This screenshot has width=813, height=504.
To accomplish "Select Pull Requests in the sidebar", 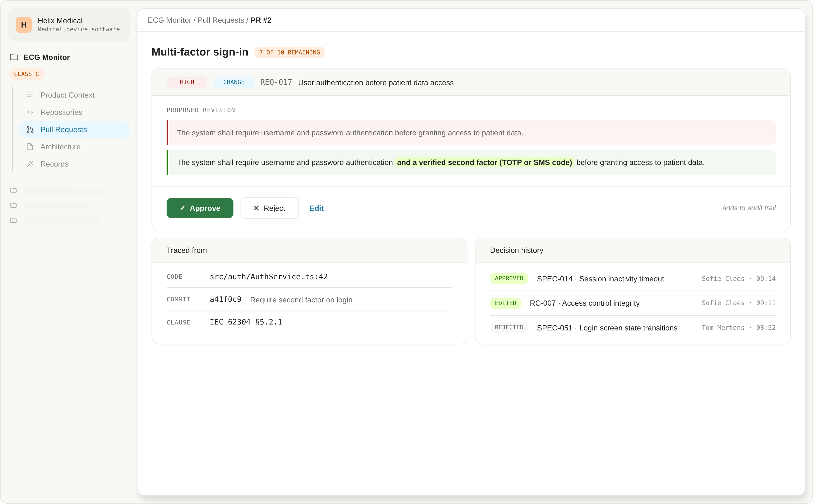I will (x=74, y=130).
